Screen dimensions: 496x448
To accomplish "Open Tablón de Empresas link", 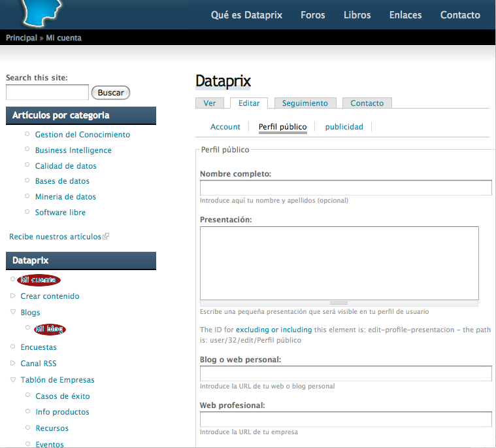I will click(58, 379).
